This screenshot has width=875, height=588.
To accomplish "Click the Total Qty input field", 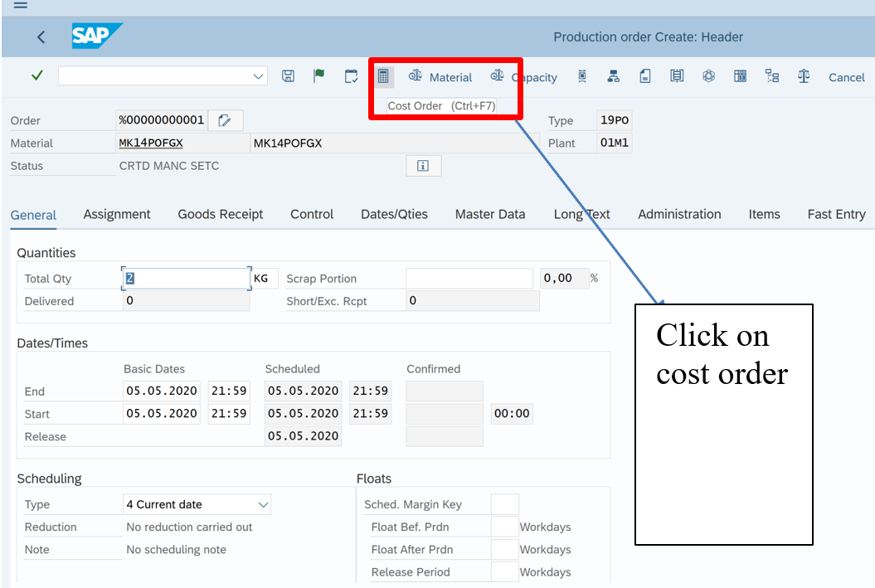I will [x=186, y=279].
